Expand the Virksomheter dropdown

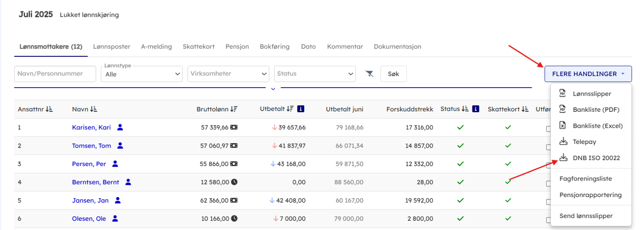tap(228, 74)
